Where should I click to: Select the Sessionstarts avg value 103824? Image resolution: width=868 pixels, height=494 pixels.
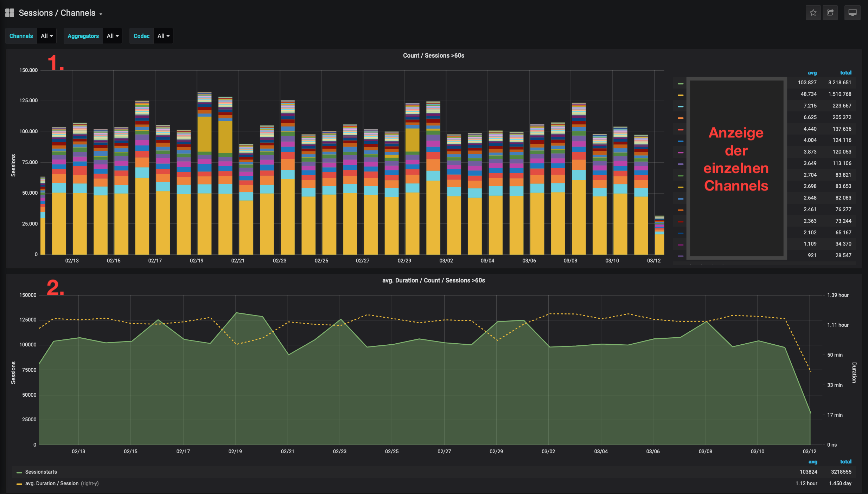coord(808,472)
